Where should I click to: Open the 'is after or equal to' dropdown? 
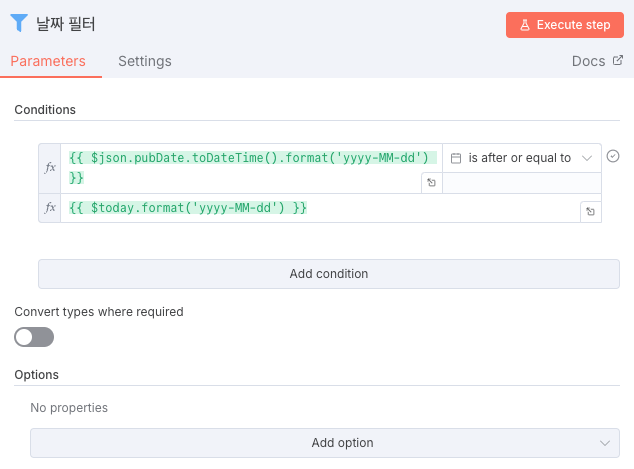tap(521, 158)
